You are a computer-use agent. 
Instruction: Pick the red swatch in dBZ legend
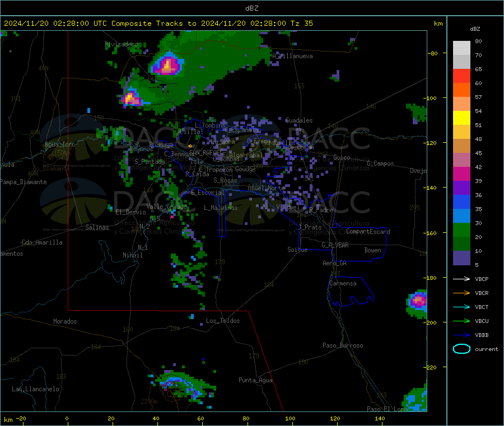coord(461,76)
